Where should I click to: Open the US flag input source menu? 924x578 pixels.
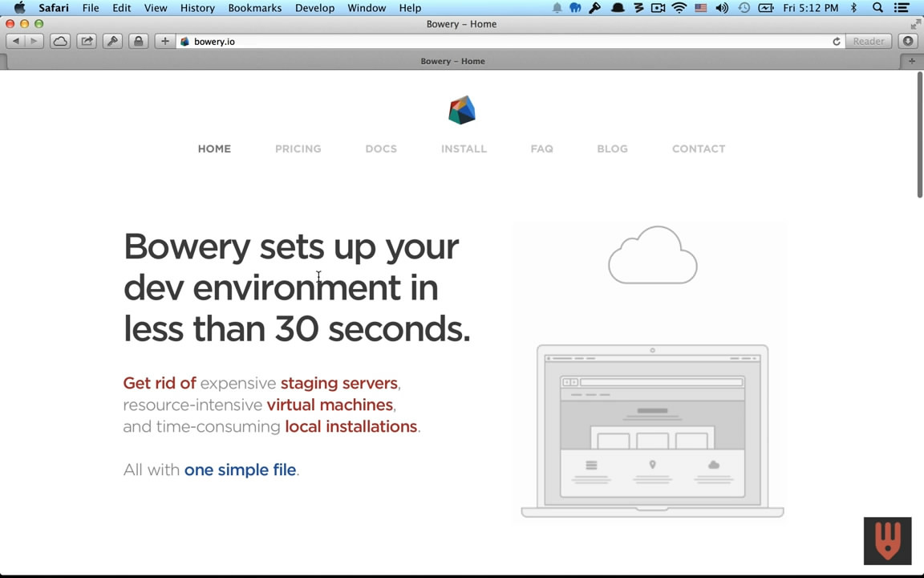click(x=701, y=8)
